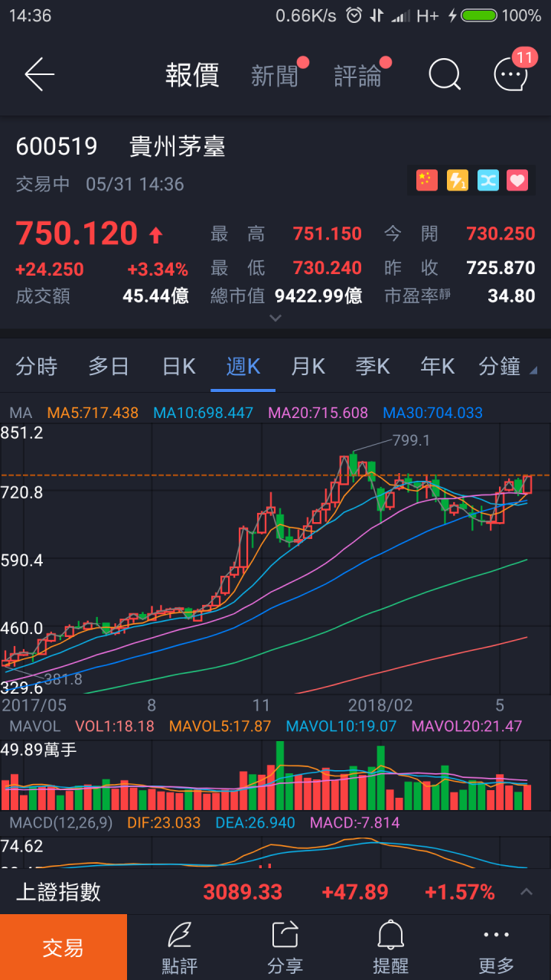551x980 pixels.
Task: Select the 多日 chart tab
Action: [109, 367]
